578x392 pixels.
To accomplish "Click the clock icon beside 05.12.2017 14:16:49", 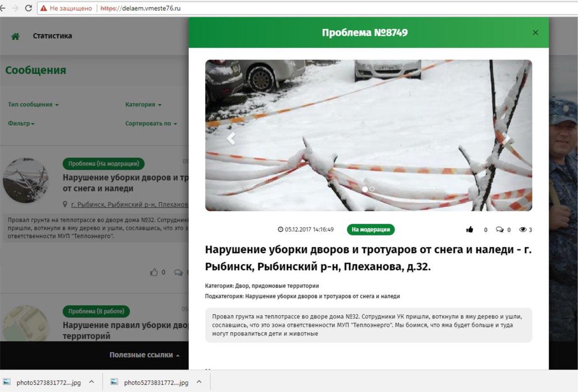I will pyautogui.click(x=280, y=230).
